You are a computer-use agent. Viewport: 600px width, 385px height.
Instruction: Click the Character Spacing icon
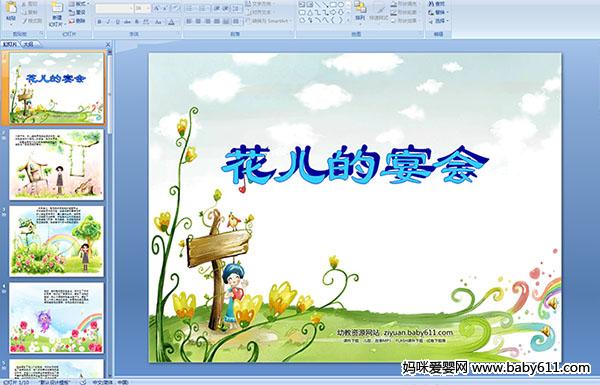click(x=146, y=22)
